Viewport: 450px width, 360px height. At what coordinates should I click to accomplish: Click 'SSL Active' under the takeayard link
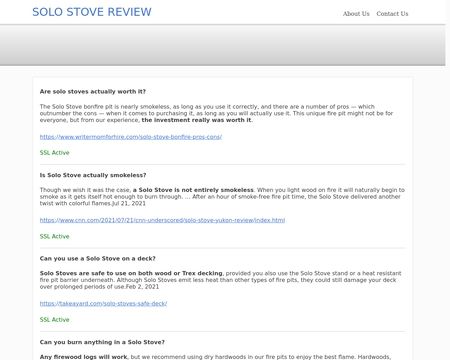point(54,320)
